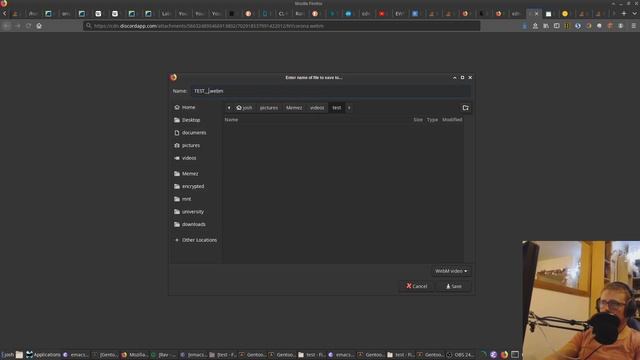Open the Applications menu in taskbar
The image size is (640, 360).
[43, 355]
